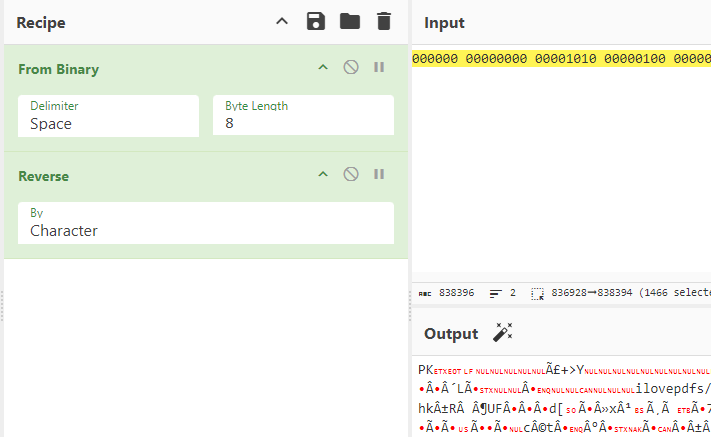Collapse the From Binary operation

click(322, 67)
